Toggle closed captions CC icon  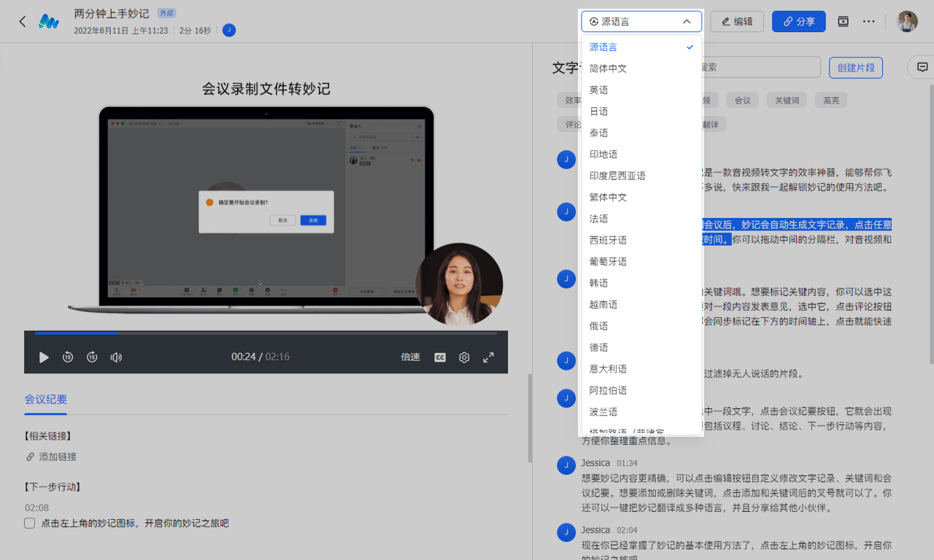pos(440,357)
